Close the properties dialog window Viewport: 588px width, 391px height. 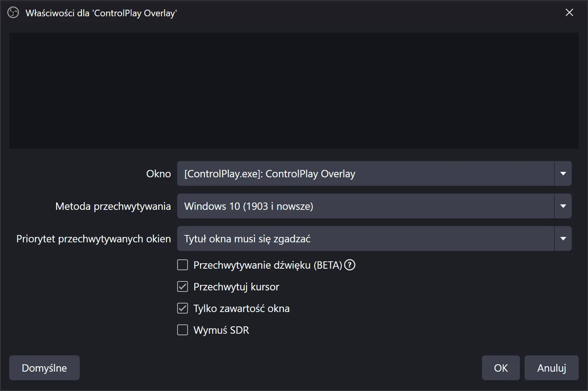pos(569,13)
